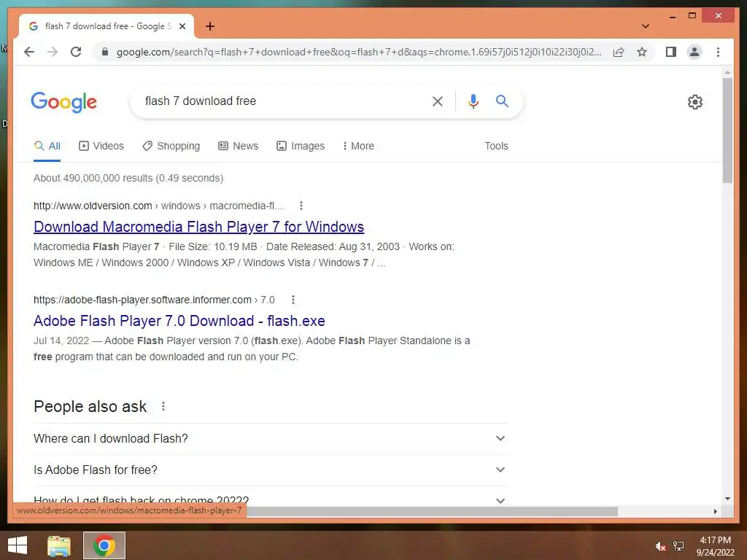Image resolution: width=747 pixels, height=560 pixels.
Task: Switch to the Shopping tab
Action: click(171, 146)
